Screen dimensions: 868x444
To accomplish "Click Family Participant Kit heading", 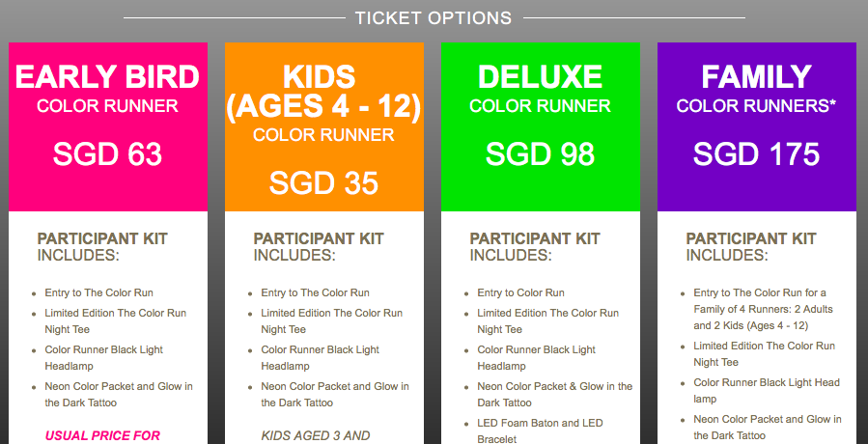I will (751, 247).
